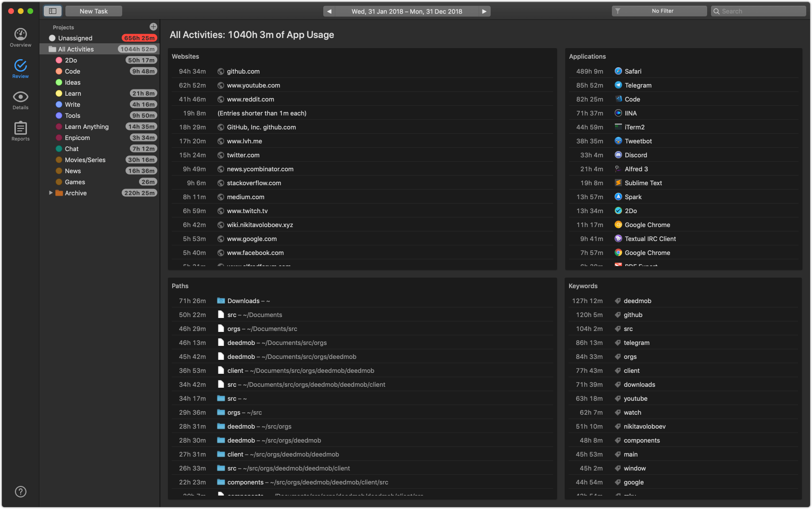This screenshot has width=812, height=509.
Task: Click the red color dot of 2Do project
Action: click(59, 60)
